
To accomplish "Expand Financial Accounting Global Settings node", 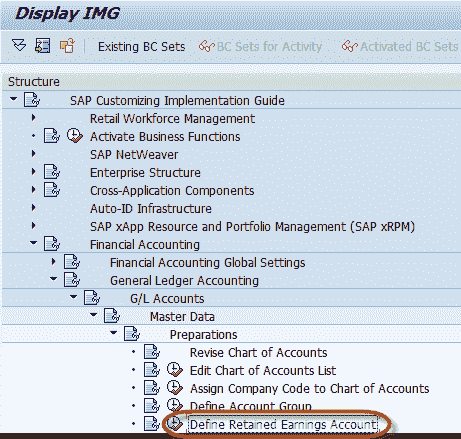I will pyautogui.click(x=53, y=261).
